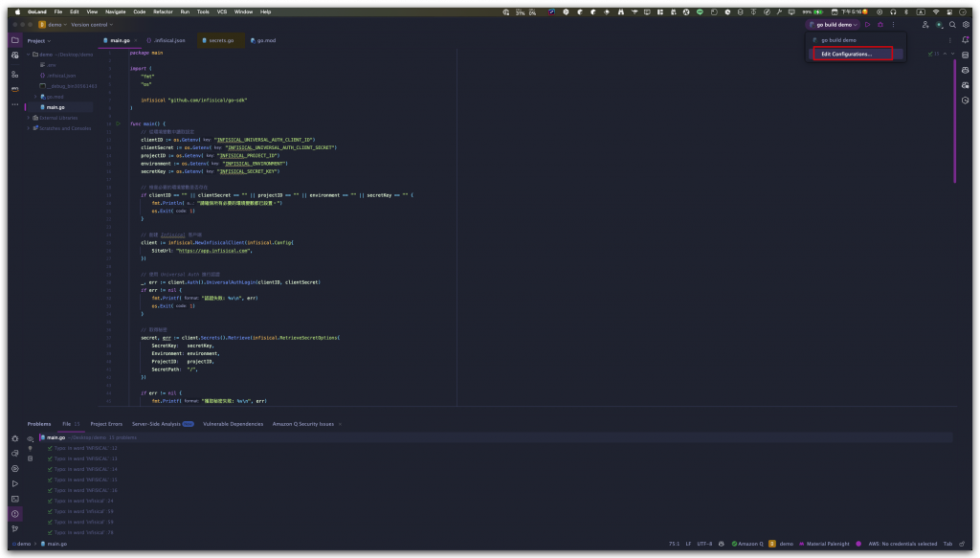
Task: Click AWS: No credentials selected status
Action: pos(902,544)
